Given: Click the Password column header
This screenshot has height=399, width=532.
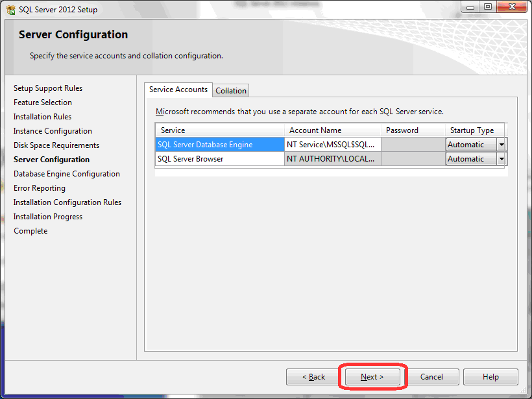Looking at the screenshot, I should [x=413, y=130].
